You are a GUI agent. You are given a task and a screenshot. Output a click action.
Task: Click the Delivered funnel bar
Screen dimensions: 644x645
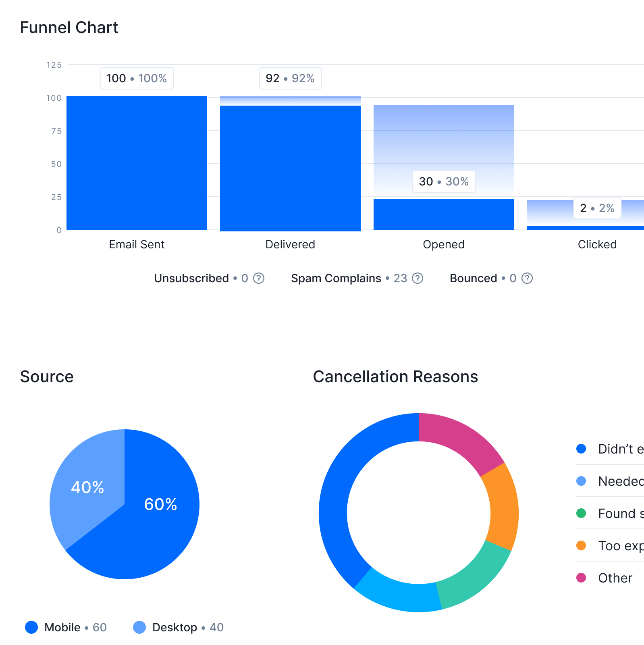point(290,168)
